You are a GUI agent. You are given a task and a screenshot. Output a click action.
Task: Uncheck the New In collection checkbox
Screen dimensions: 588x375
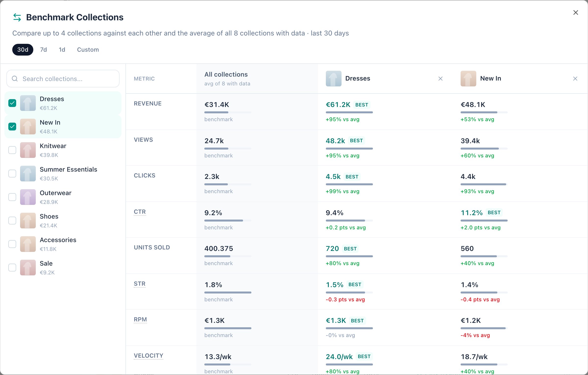(12, 127)
